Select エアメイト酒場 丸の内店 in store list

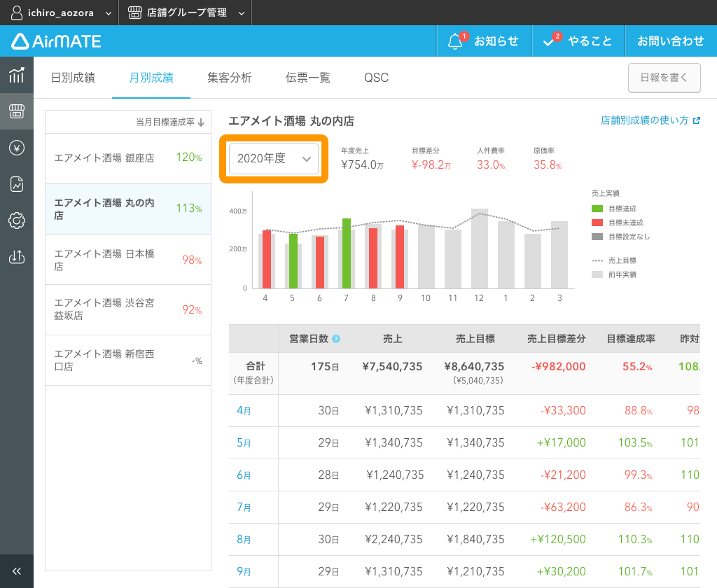pyautogui.click(x=128, y=209)
